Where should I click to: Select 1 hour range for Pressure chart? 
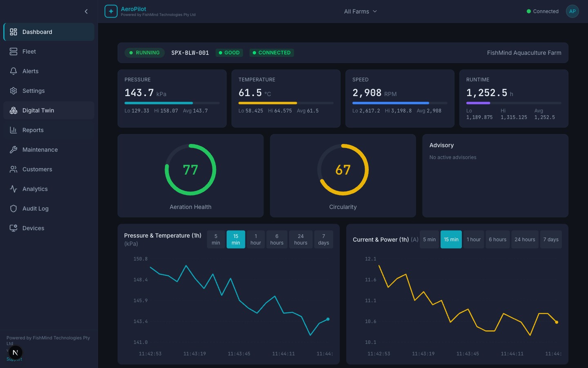[x=256, y=240]
